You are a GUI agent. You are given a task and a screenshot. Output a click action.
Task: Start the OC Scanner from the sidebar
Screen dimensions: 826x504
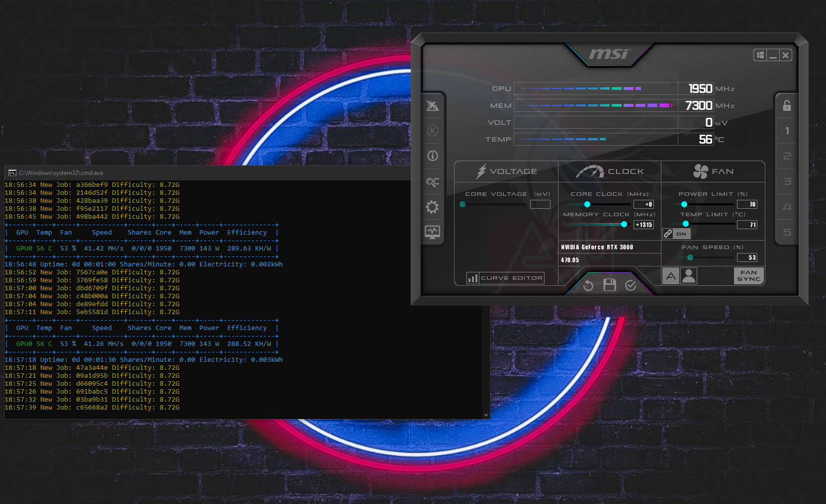click(x=433, y=182)
